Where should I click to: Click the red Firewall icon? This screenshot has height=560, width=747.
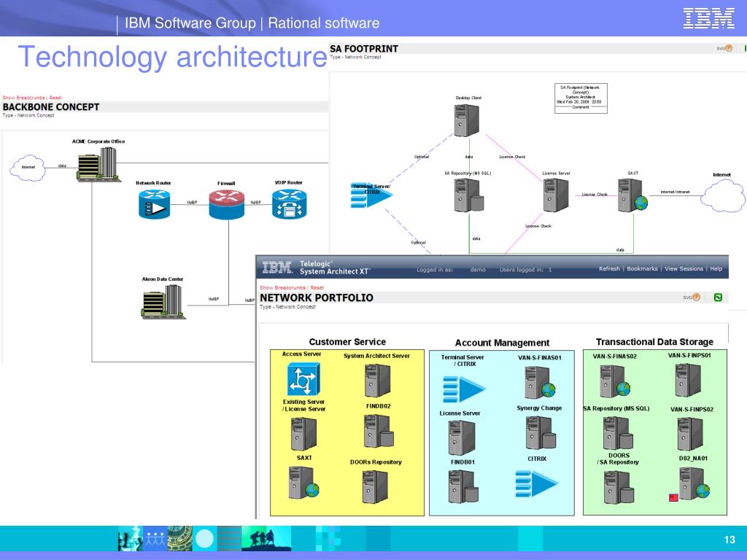pyautogui.click(x=227, y=204)
